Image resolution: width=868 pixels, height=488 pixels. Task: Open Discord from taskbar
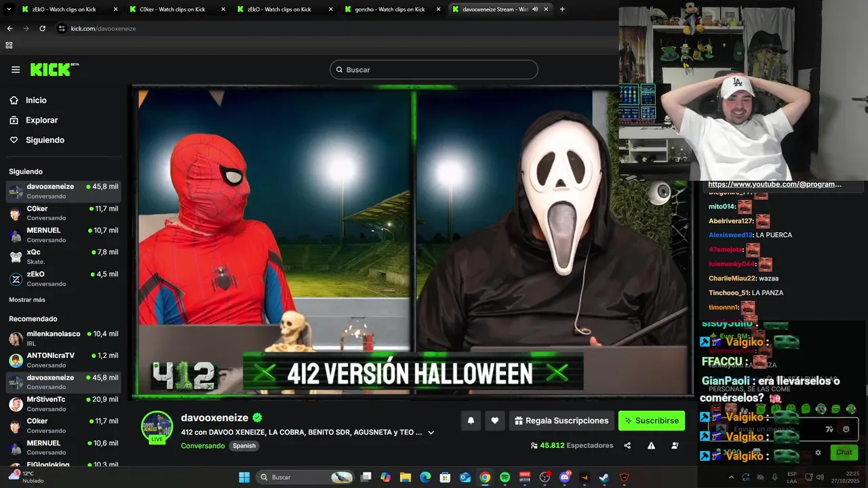pyautogui.click(x=565, y=477)
